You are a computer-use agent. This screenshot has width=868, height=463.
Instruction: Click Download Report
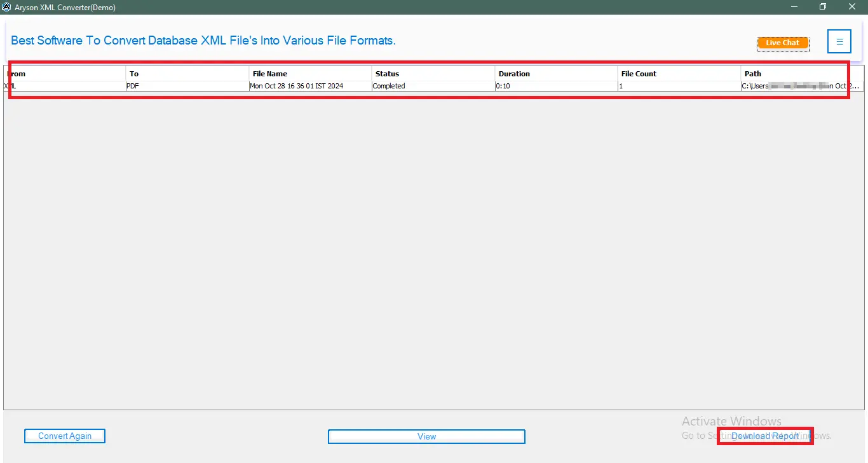click(x=765, y=436)
